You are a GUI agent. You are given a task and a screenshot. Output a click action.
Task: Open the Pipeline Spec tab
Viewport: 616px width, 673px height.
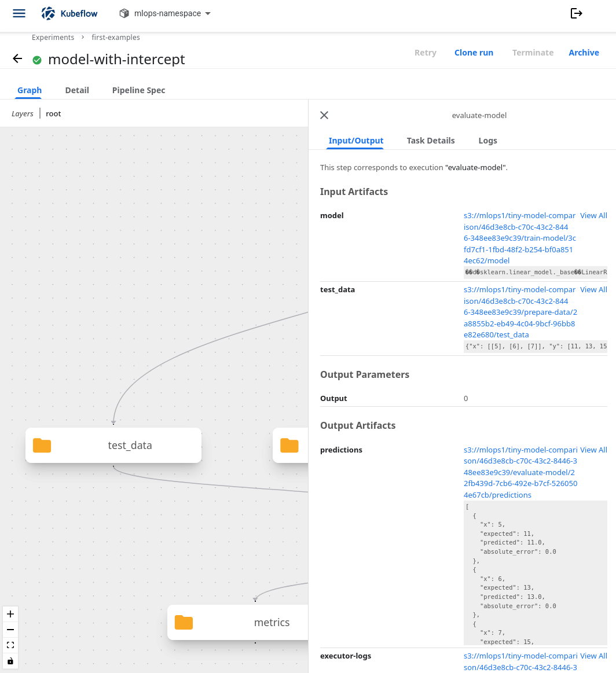(x=138, y=90)
